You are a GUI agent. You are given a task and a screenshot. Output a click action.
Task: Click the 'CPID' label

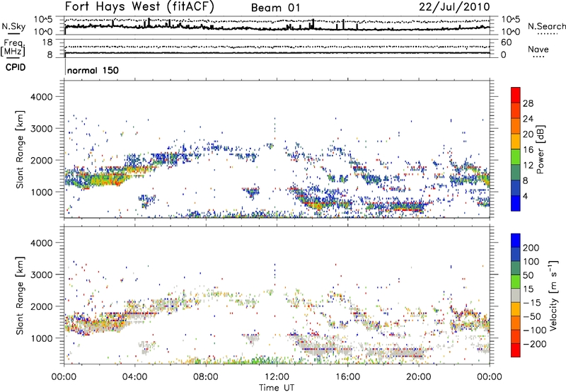pos(16,67)
